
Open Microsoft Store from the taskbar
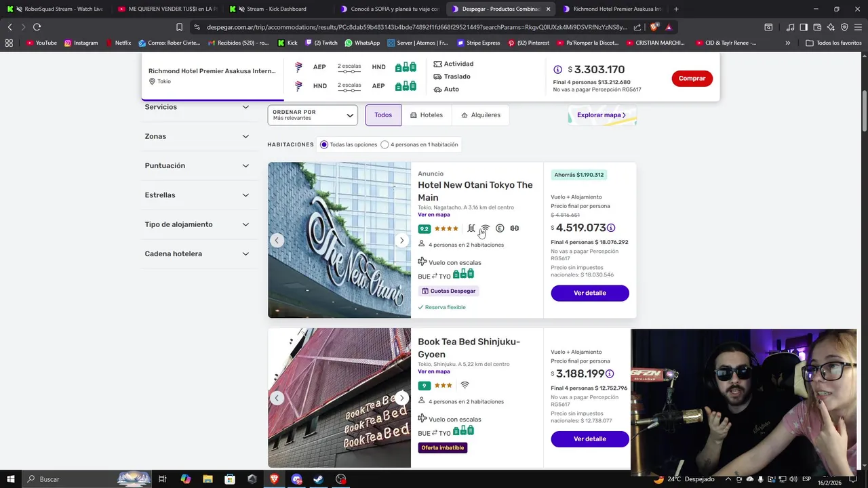click(230, 479)
